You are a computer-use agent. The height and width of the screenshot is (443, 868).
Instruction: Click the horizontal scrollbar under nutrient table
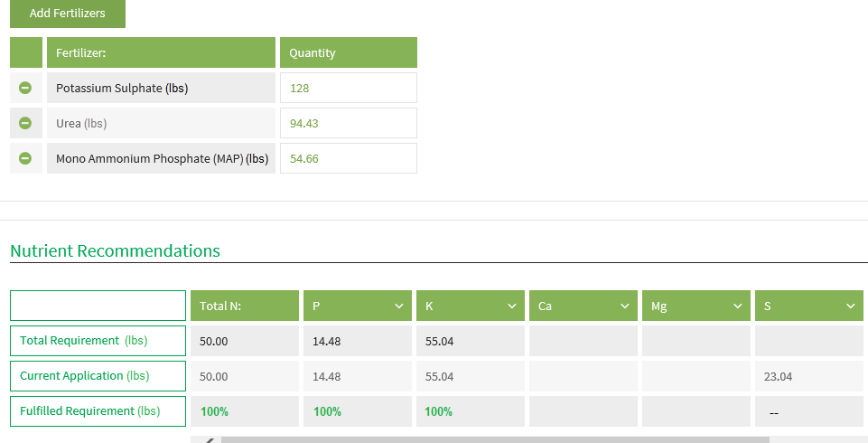(495, 439)
